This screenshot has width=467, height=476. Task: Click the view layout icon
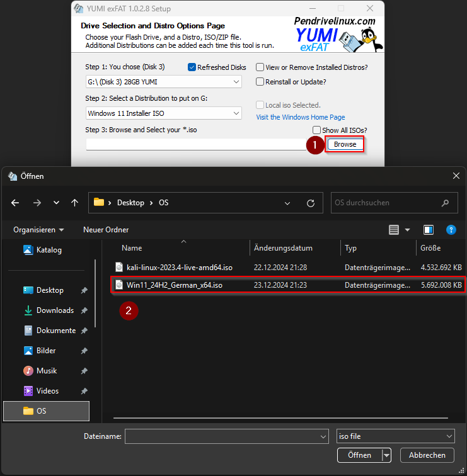[x=395, y=230]
